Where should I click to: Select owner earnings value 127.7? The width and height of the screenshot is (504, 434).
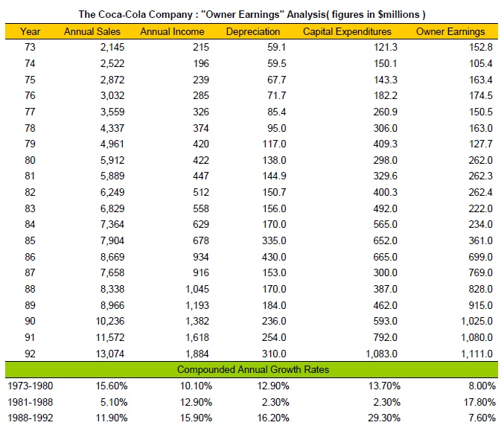[x=480, y=144]
